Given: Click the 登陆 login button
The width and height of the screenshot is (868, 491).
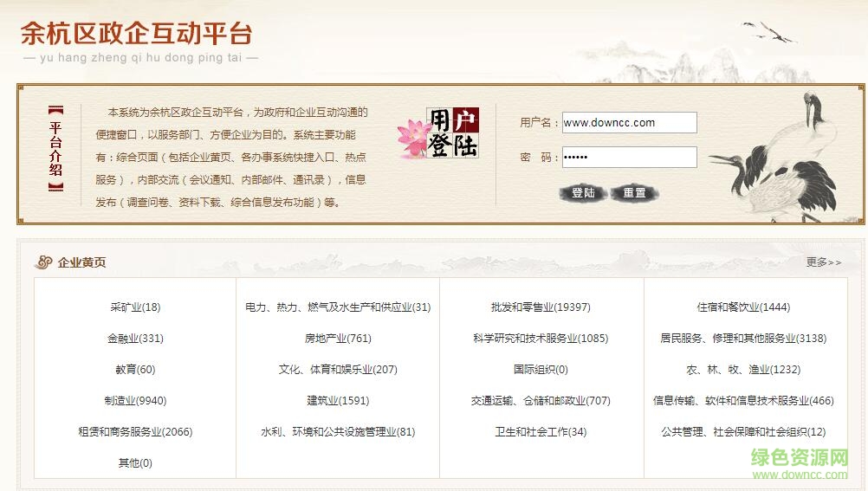Looking at the screenshot, I should click(x=583, y=192).
